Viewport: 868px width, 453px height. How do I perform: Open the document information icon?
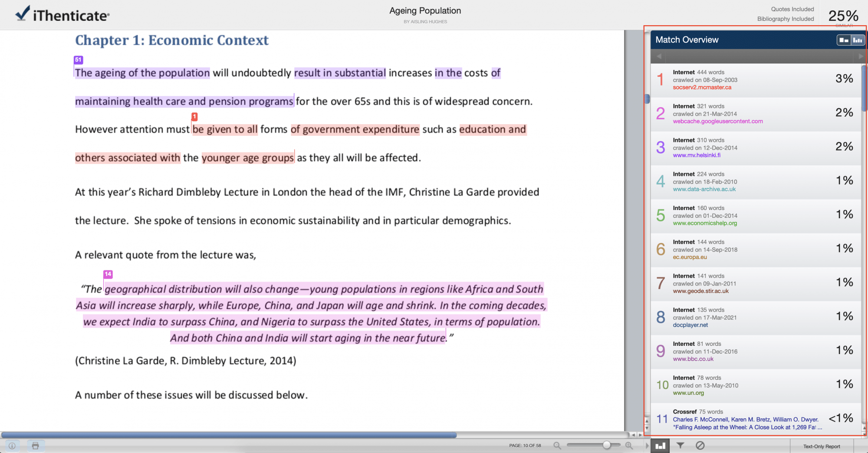(12, 446)
